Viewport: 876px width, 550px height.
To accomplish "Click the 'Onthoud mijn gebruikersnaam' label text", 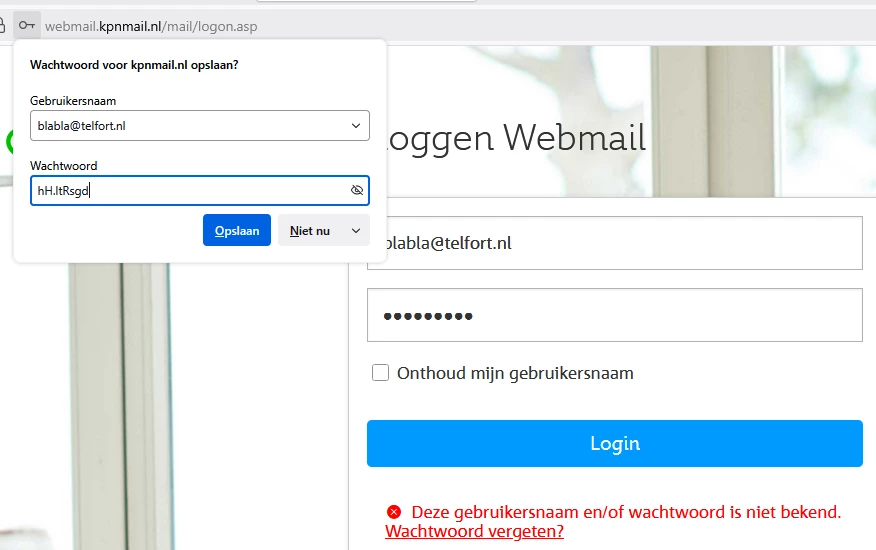I will click(515, 373).
